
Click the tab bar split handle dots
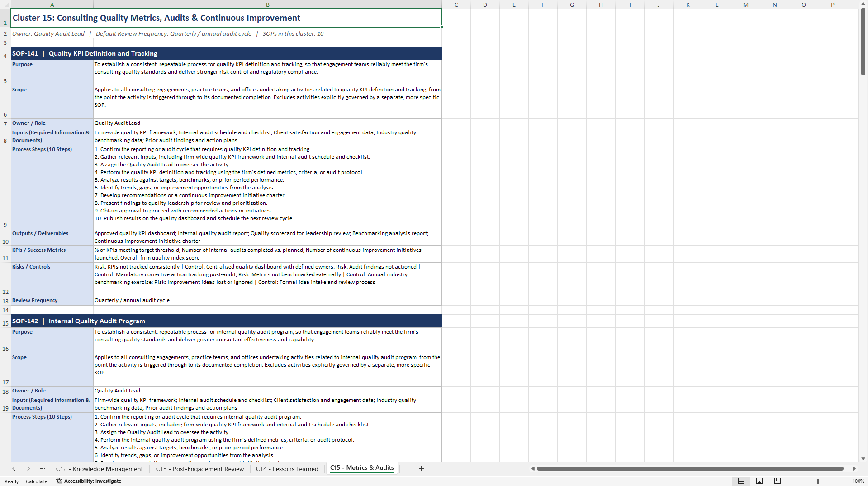[x=522, y=469]
